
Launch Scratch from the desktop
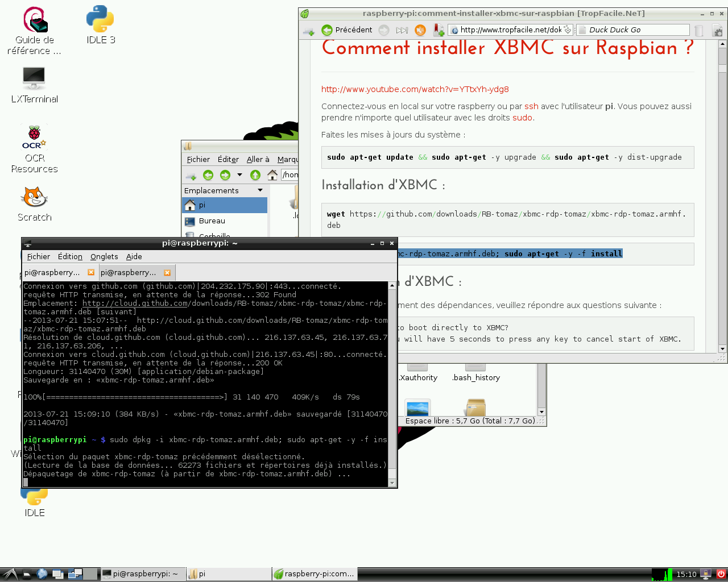[34, 205]
